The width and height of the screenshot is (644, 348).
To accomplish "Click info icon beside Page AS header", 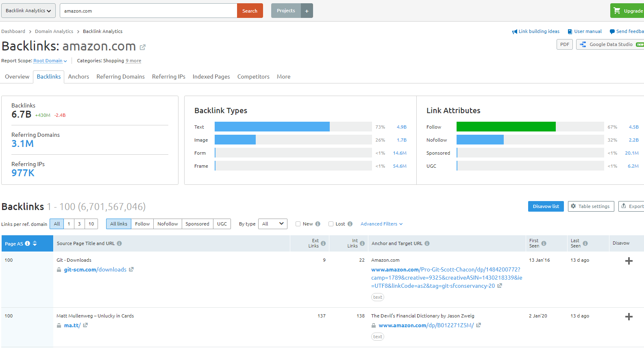I will (x=28, y=243).
